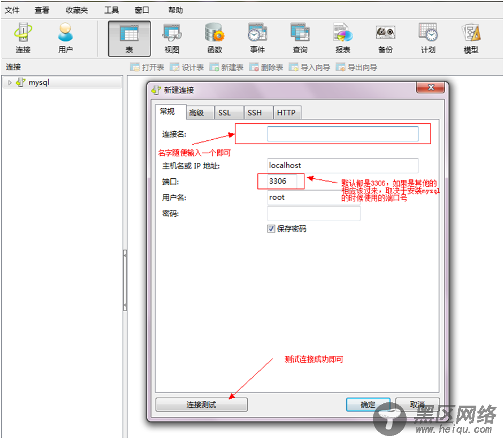Open the 帮助 (Help) menu
Viewport: 504px width, 439px height.
pyautogui.click(x=175, y=10)
